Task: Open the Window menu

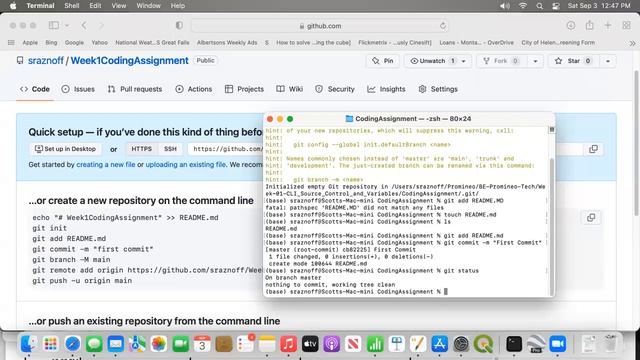Action: [x=148, y=6]
